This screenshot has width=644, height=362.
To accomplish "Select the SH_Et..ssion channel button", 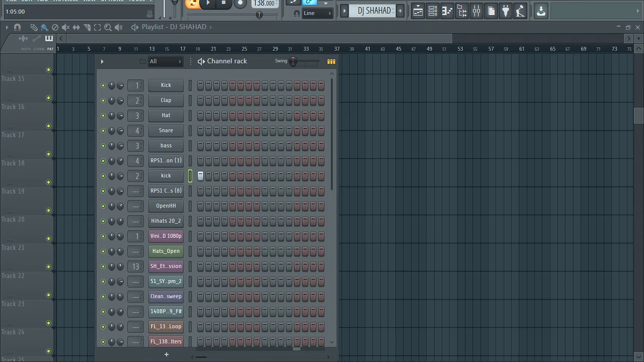I will click(x=166, y=266).
